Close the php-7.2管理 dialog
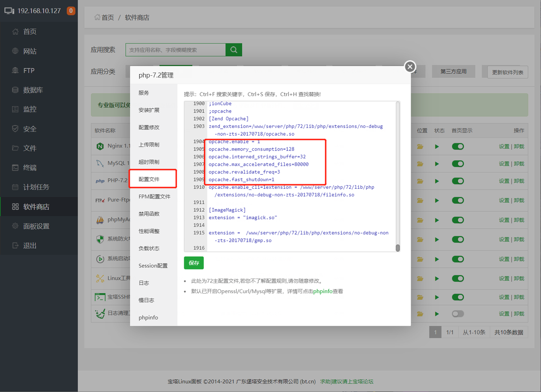 pos(410,66)
